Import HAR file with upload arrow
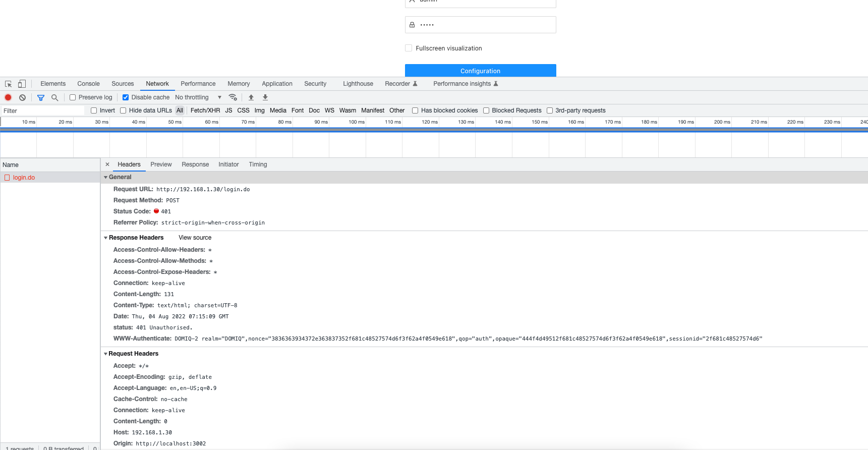Image resolution: width=868 pixels, height=450 pixels. pos(251,97)
